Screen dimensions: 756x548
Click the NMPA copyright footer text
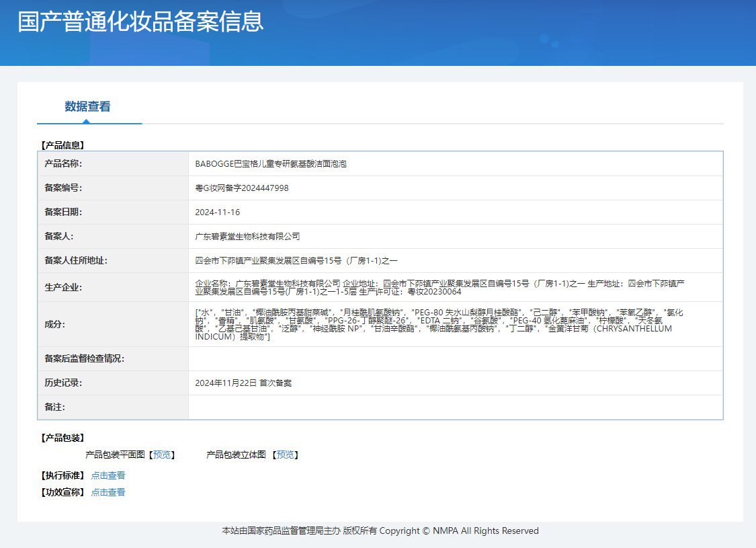coord(380,531)
